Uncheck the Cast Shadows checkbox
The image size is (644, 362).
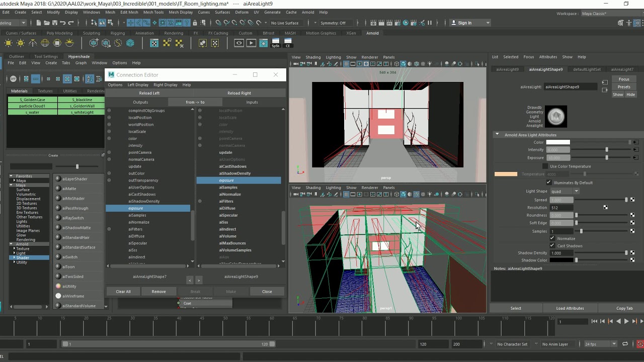click(x=552, y=246)
